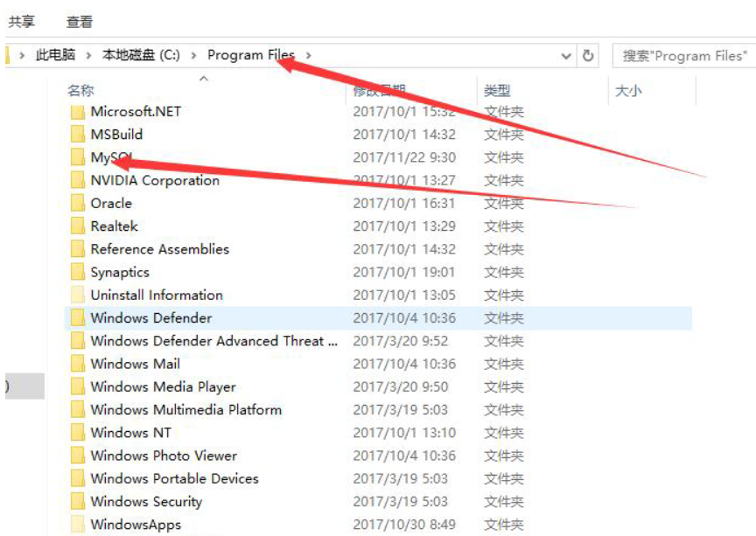
Task: Click the Reference Assemblies folder name
Action: click(x=160, y=249)
